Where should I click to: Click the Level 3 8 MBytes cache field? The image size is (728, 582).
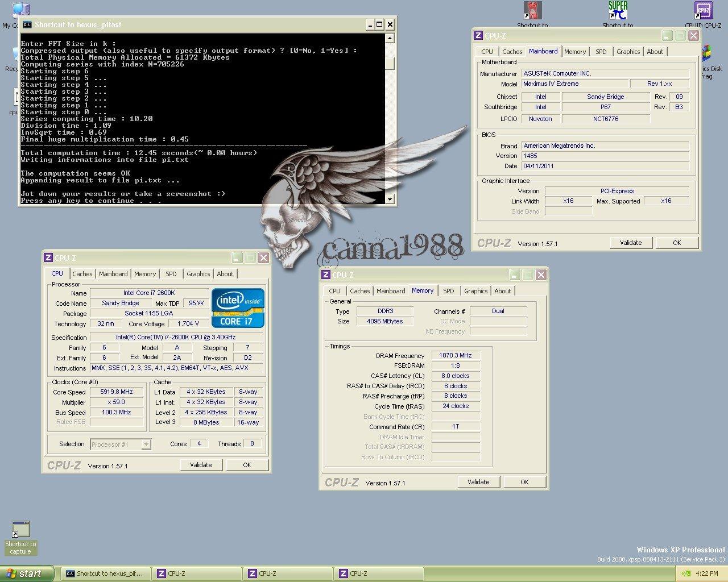coord(206,423)
